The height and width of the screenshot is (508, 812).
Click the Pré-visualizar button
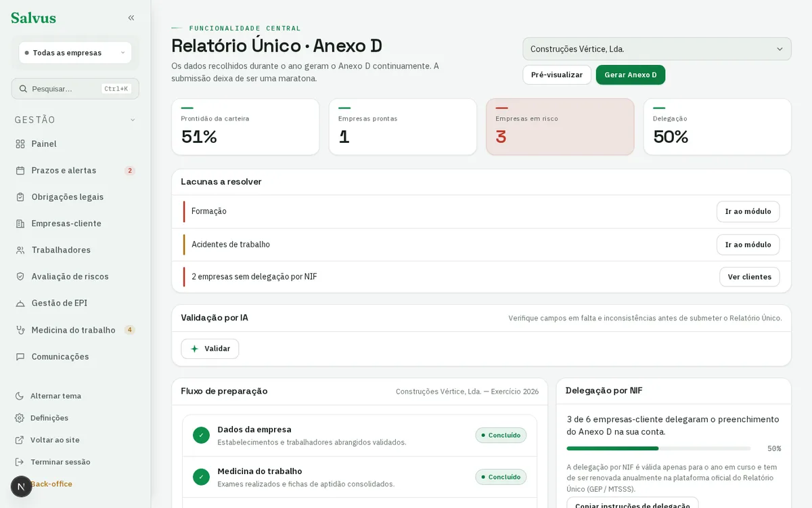[557, 75]
